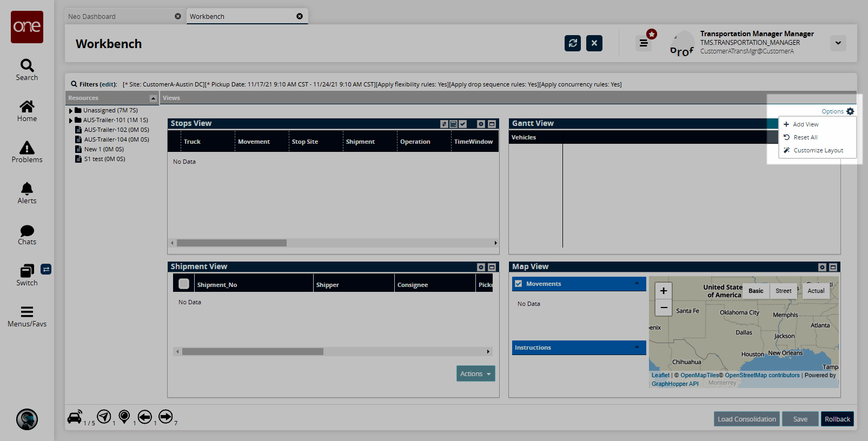Click the Load Consolidation button
Screen dimensions: 868x441
click(x=747, y=419)
